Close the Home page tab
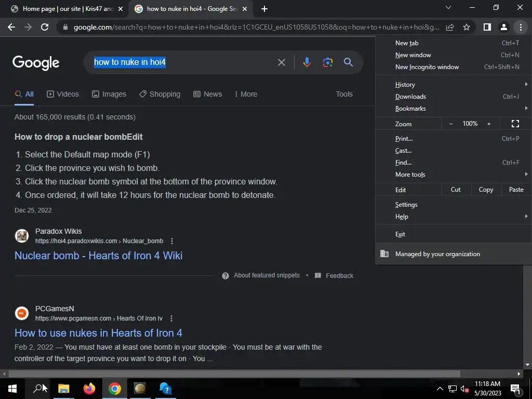 [121, 9]
